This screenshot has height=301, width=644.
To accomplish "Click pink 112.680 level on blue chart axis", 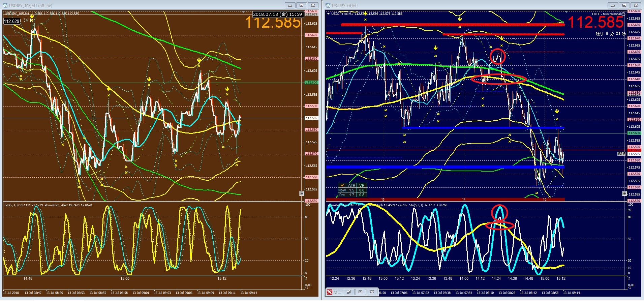I will click(x=634, y=25).
